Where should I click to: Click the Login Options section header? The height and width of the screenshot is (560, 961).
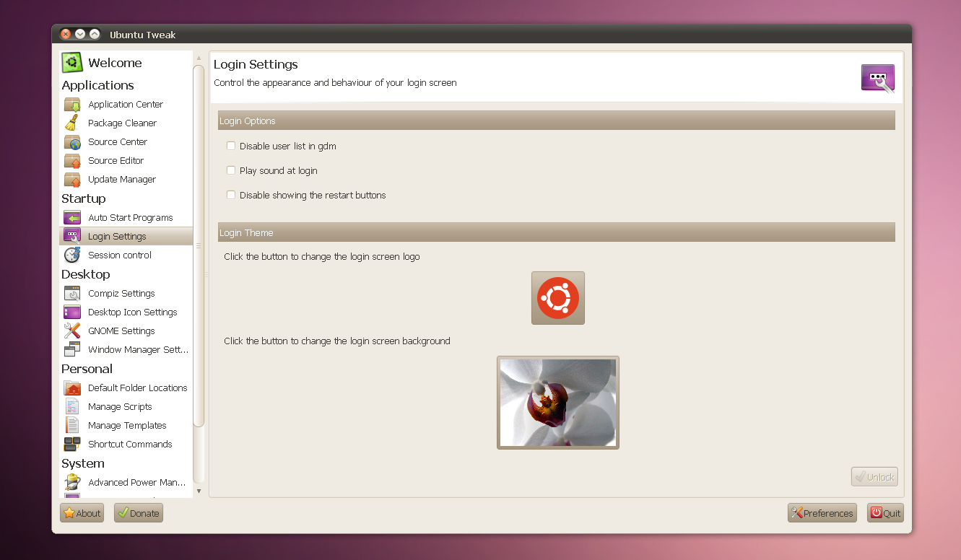[x=557, y=121]
